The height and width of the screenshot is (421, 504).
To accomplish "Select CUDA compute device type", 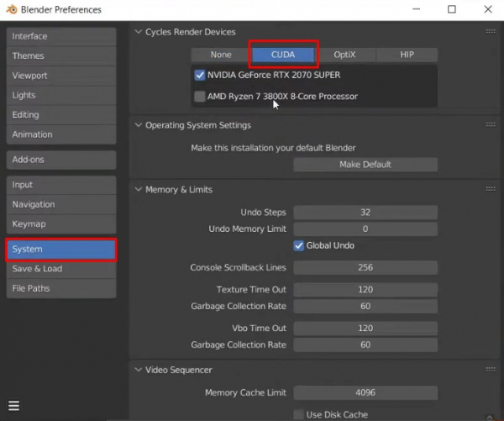I will click(283, 55).
